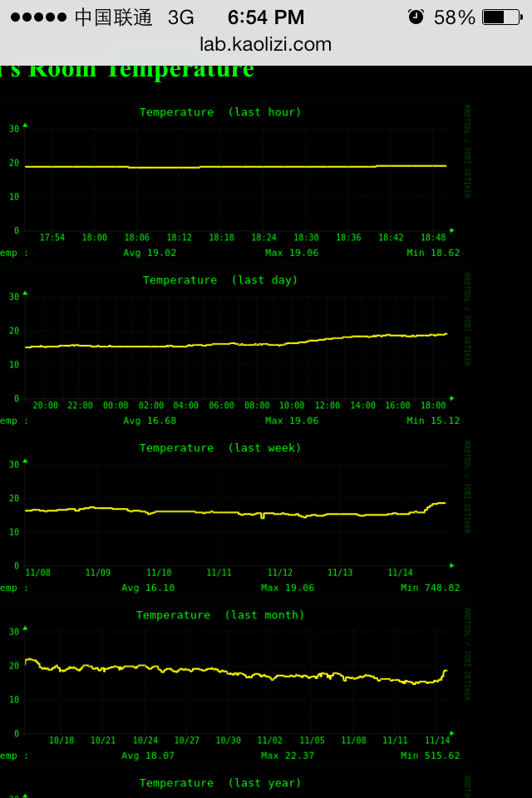Tap the 11/14 date label on last week graph
532x798 pixels.
[x=400, y=573]
